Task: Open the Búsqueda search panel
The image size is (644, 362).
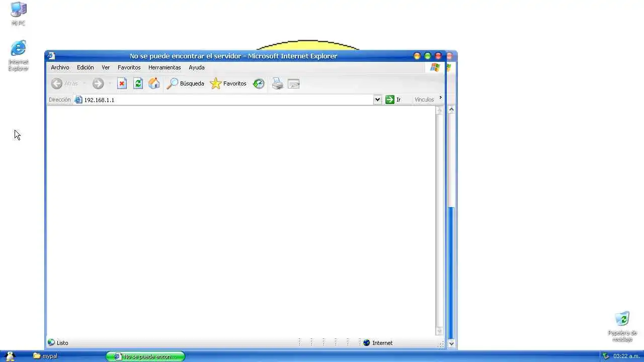Action: click(x=185, y=84)
